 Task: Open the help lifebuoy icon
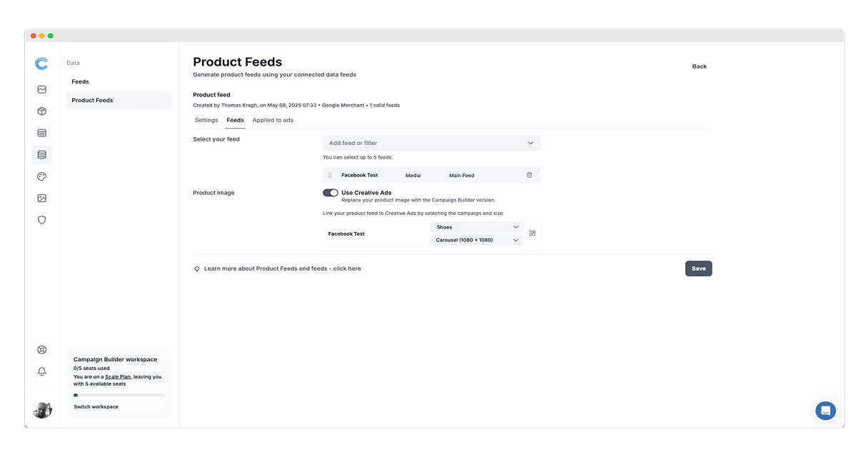41,349
